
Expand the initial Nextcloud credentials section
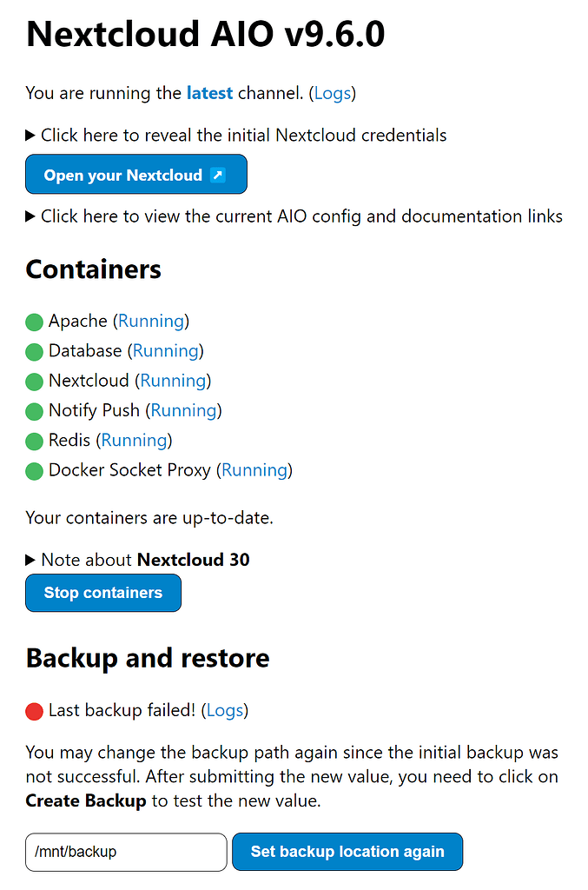(241, 136)
